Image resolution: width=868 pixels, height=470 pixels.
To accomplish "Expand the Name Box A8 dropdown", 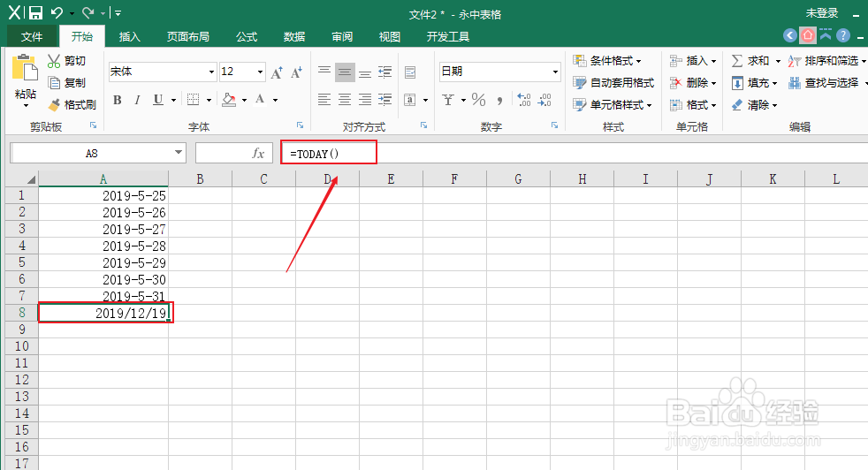I will pyautogui.click(x=179, y=153).
